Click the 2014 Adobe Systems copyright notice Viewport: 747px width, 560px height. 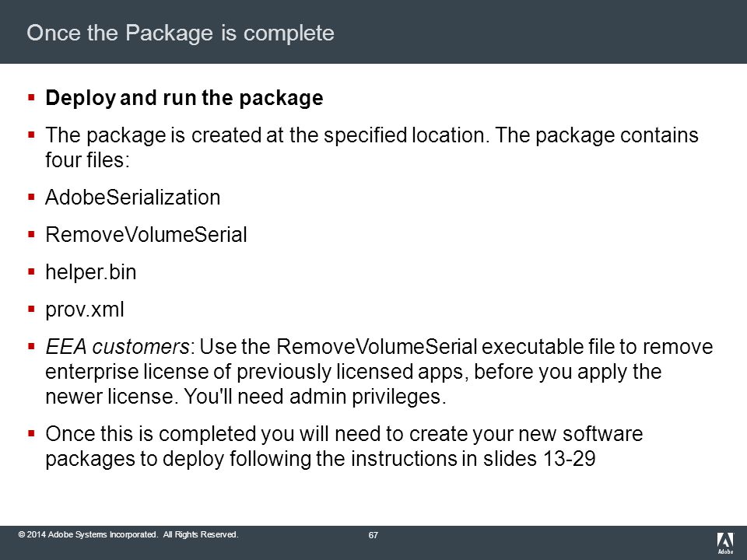coord(128,534)
